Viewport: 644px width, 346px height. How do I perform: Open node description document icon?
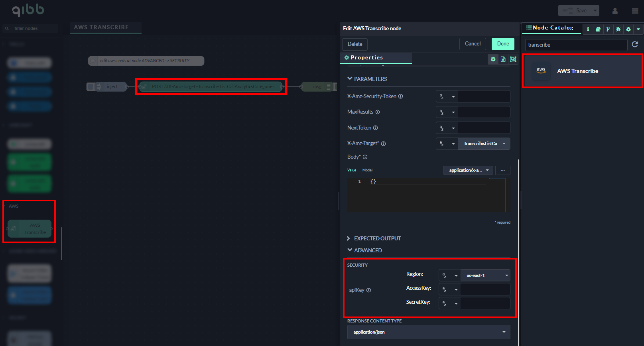coord(503,59)
